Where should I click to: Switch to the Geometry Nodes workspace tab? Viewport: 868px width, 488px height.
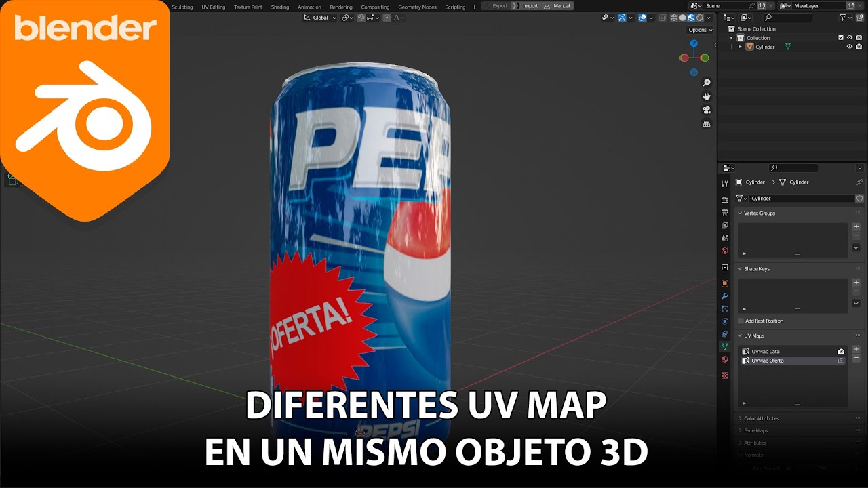(417, 7)
